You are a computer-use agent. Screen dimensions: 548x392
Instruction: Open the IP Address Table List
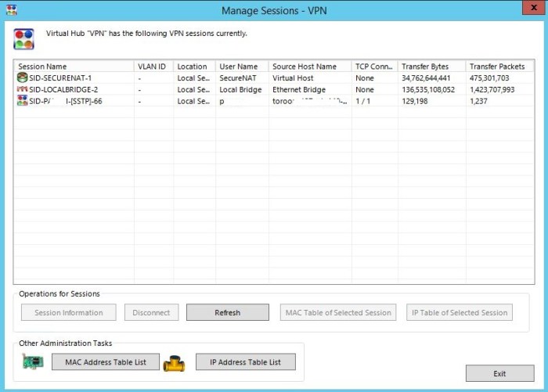[245, 362]
